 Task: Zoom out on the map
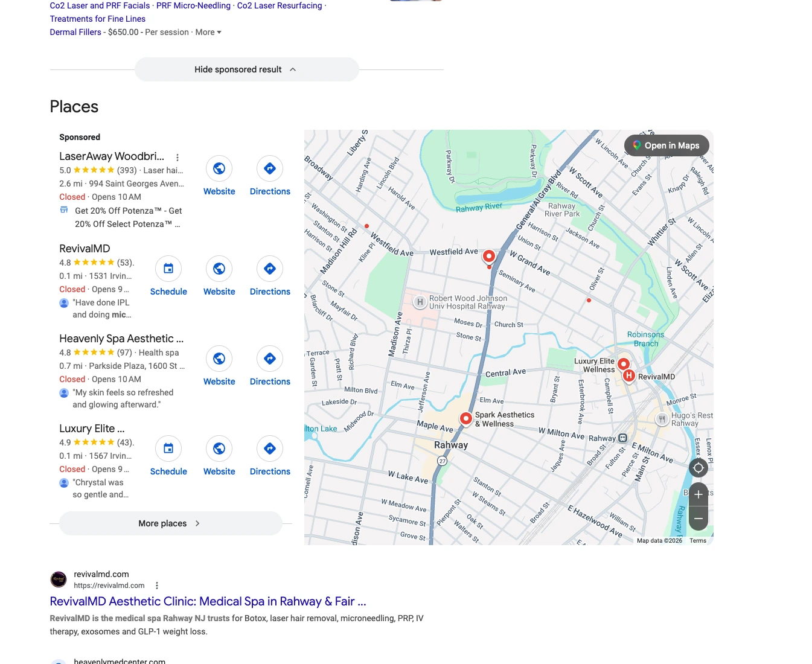699,519
